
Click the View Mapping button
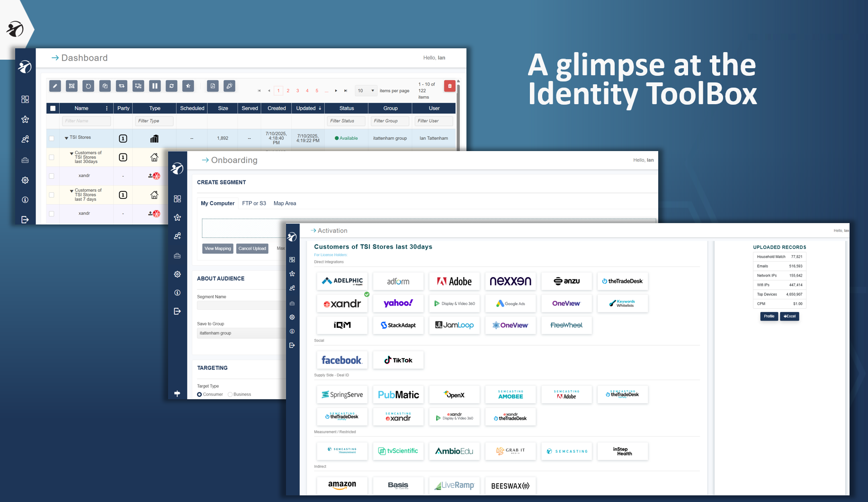coord(218,249)
